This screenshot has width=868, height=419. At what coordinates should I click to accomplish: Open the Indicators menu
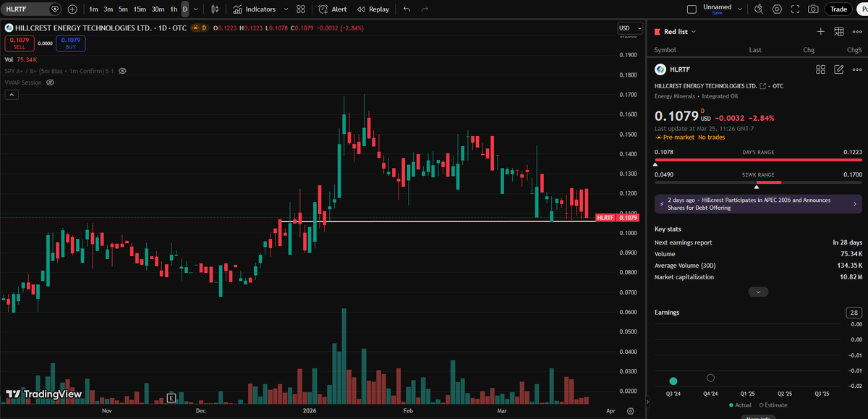tap(254, 9)
